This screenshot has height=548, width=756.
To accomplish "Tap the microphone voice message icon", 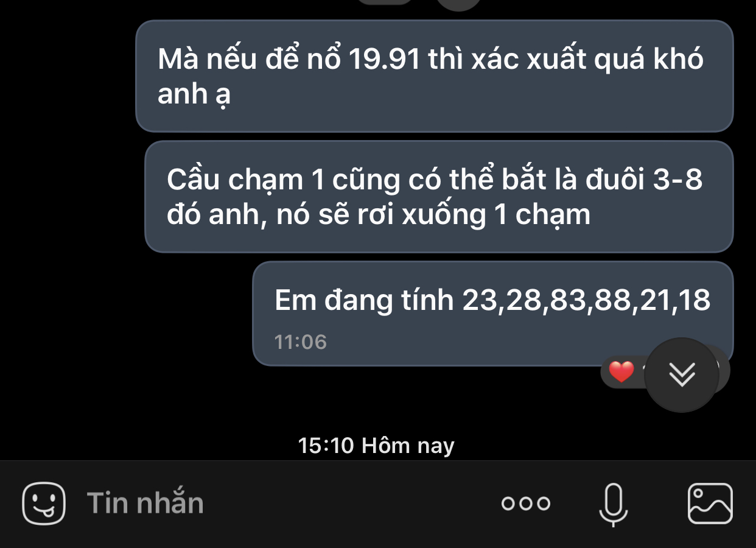I will pos(612,504).
